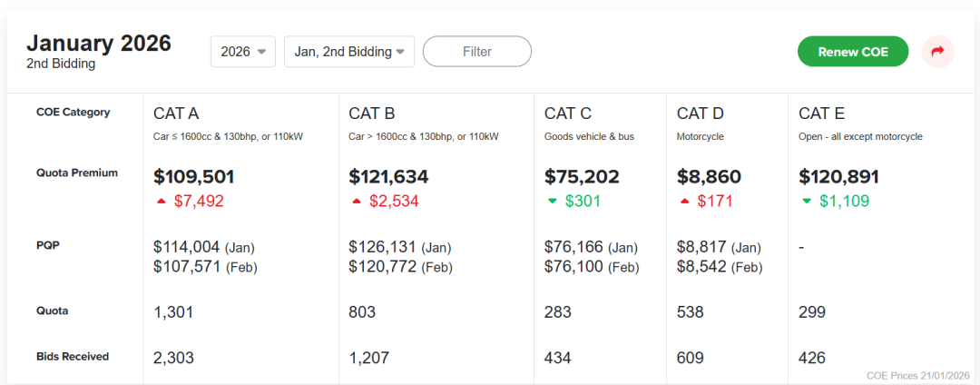Select the CAT B column header
Screen dimensions: 980x385
[x=371, y=114]
